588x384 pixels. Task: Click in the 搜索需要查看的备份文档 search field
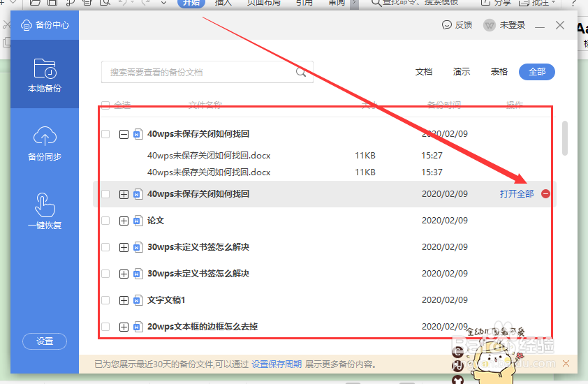click(207, 72)
